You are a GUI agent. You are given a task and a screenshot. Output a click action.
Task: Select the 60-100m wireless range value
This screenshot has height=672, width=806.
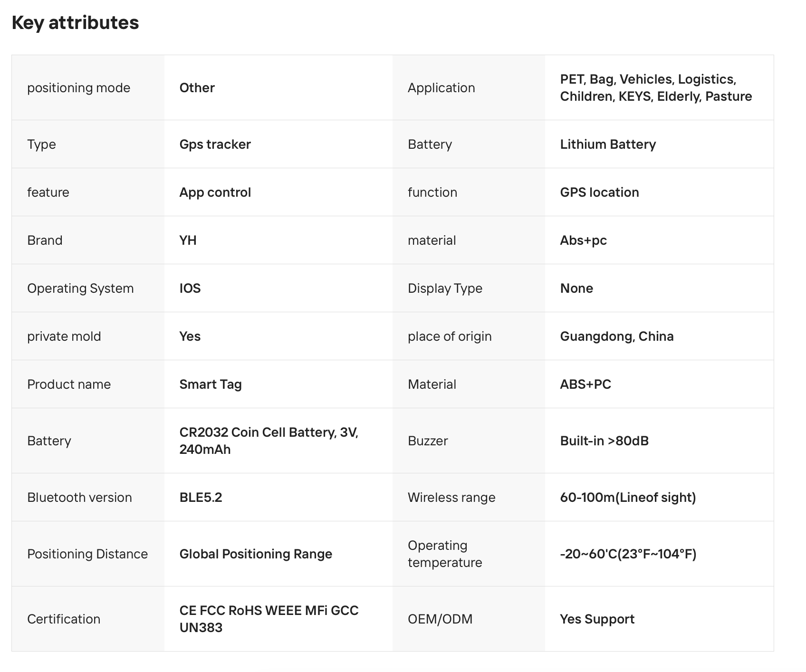tap(628, 497)
